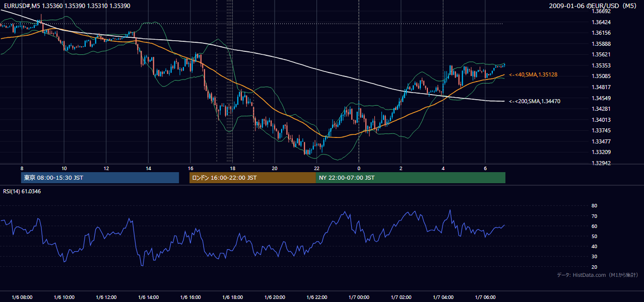This screenshot has width=644, height=302.
Task: Click the bottom timestamp 1/7 00:00
Action: click(x=359, y=297)
